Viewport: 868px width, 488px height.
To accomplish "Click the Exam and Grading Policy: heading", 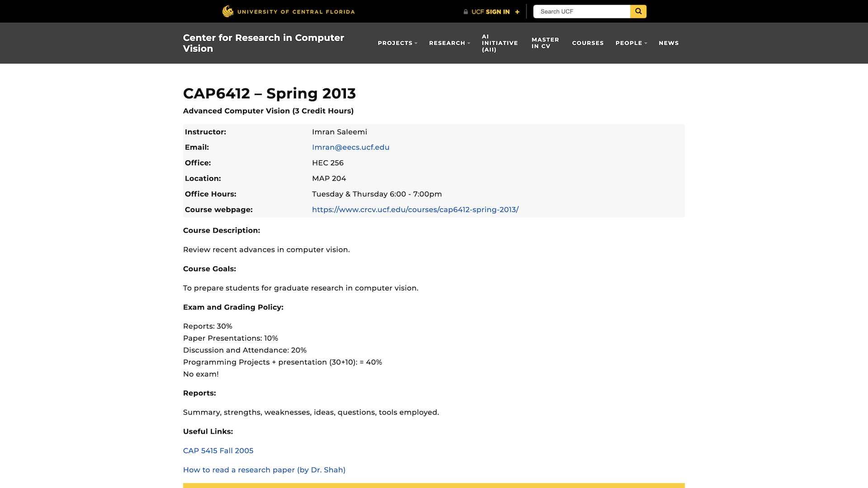I will click(233, 307).
